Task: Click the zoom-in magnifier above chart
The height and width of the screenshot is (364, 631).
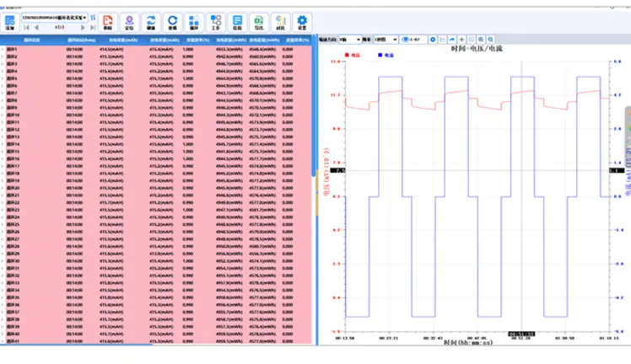Action: (x=481, y=40)
